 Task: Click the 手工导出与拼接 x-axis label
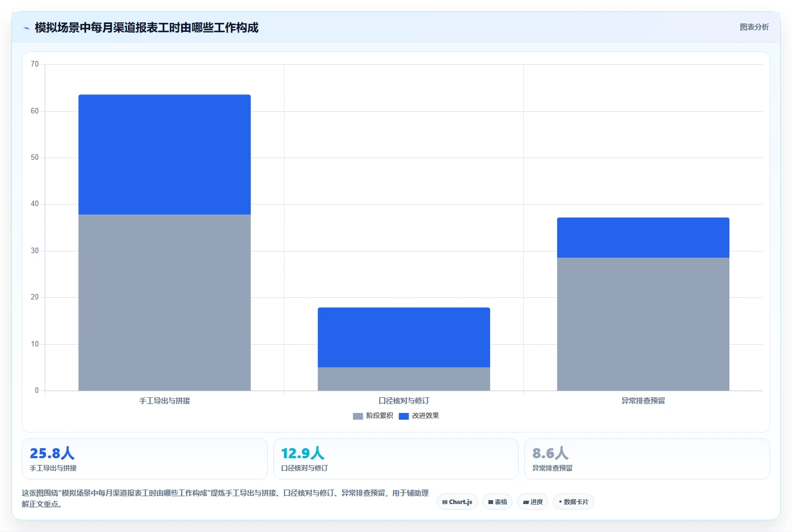(x=164, y=401)
